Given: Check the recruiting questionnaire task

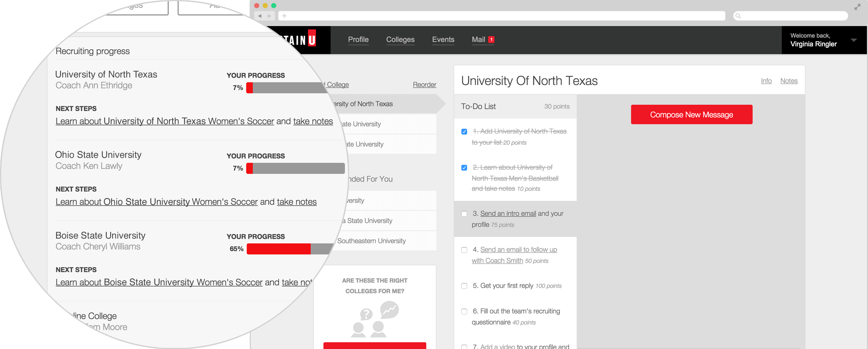Looking at the screenshot, I should pyautogui.click(x=464, y=311).
